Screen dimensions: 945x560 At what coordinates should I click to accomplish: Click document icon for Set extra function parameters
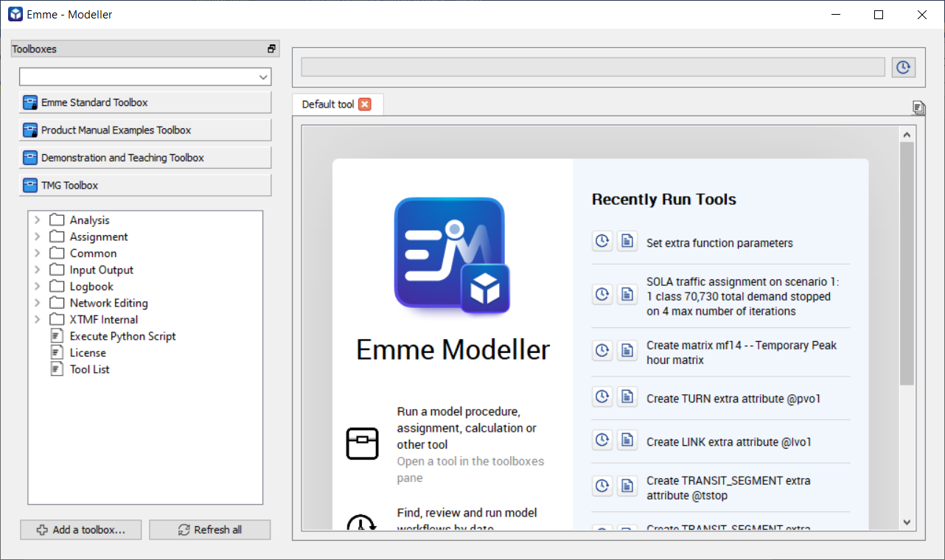[x=627, y=241]
